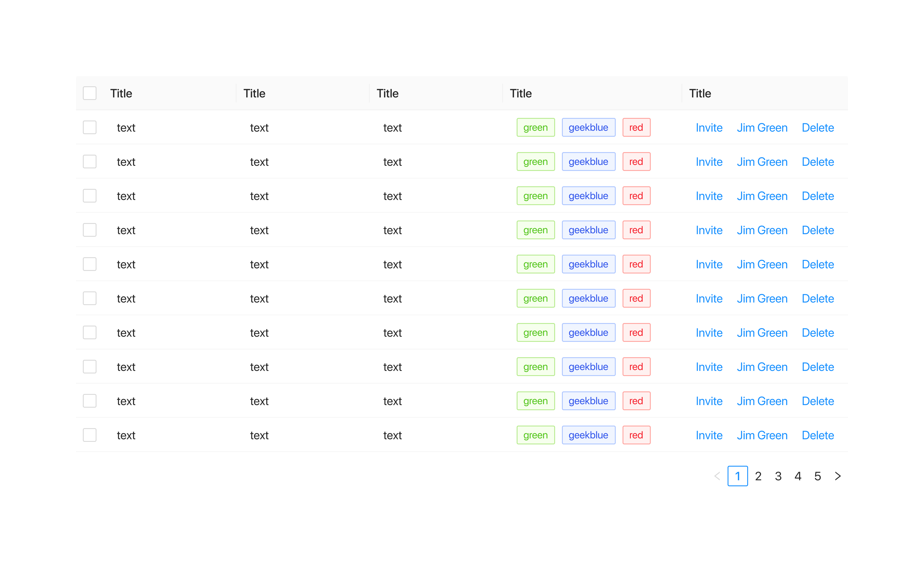Image resolution: width=924 pixels, height=576 pixels.
Task: Check the fifth row's checkbox
Action: [x=90, y=264]
